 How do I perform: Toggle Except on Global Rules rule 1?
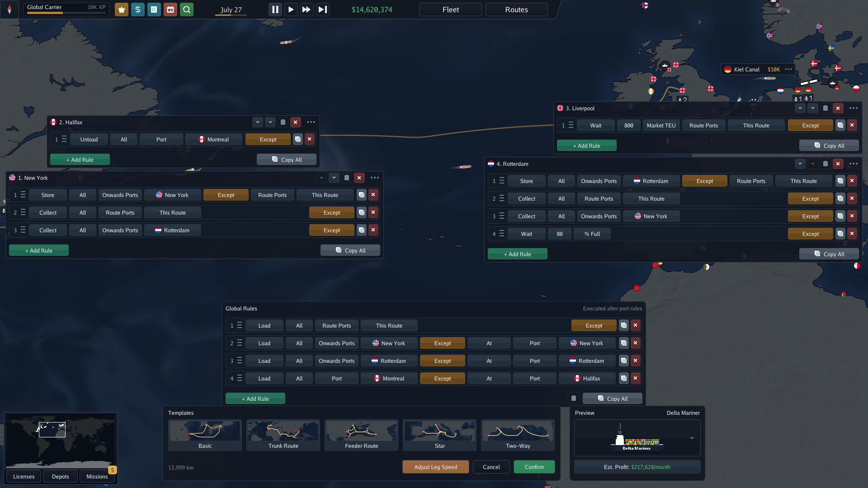594,325
